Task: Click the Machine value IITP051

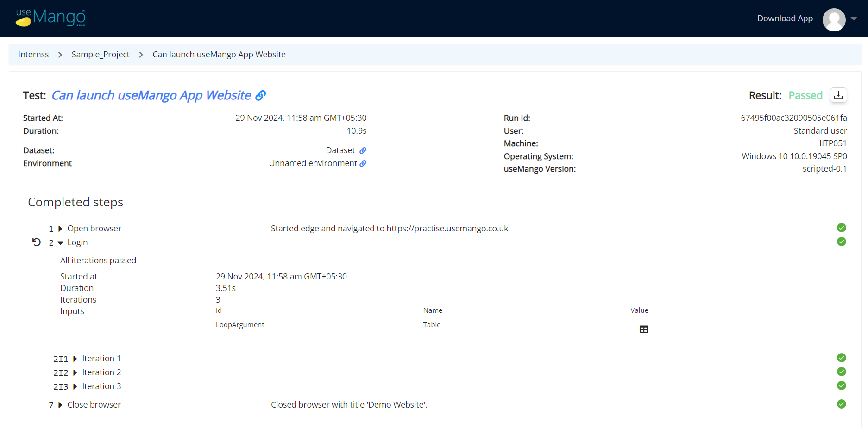Action: [x=833, y=143]
